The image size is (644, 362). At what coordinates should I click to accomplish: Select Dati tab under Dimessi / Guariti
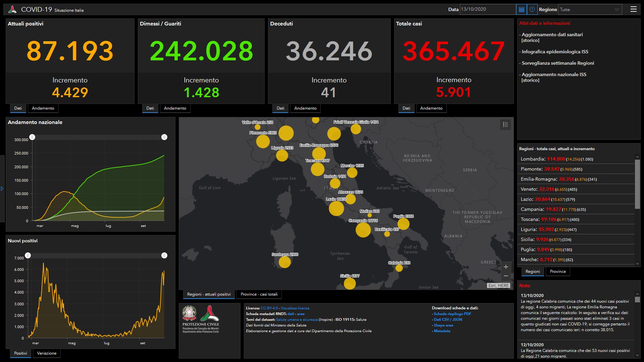(150, 108)
